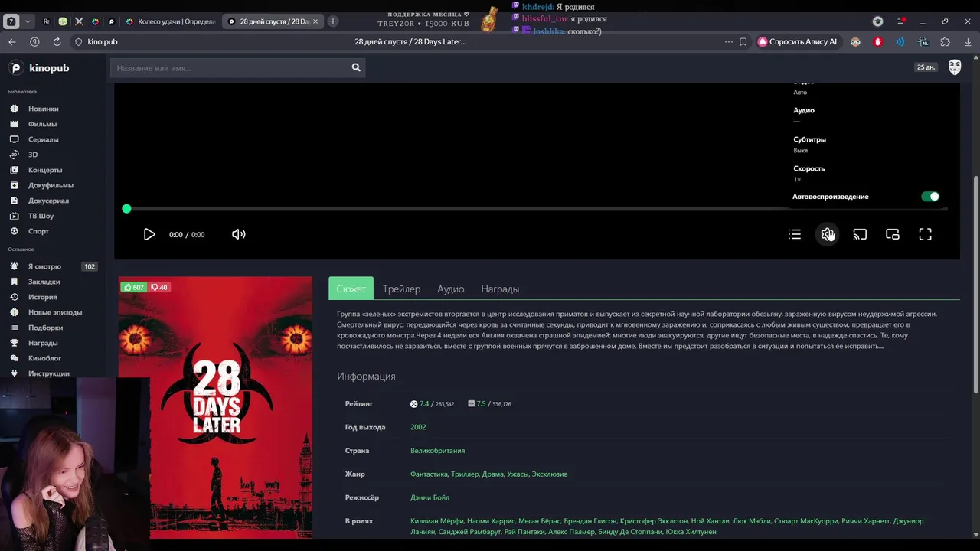Open the Награды tab
The width and height of the screenshot is (980, 551).
tap(500, 289)
